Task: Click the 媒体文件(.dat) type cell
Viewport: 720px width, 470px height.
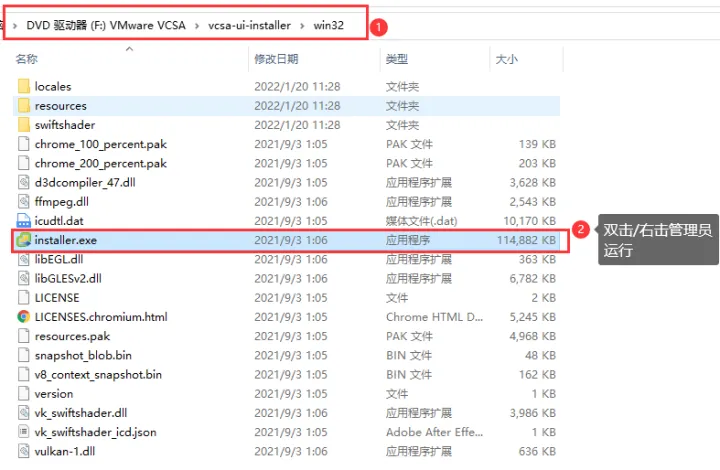Action: click(422, 221)
